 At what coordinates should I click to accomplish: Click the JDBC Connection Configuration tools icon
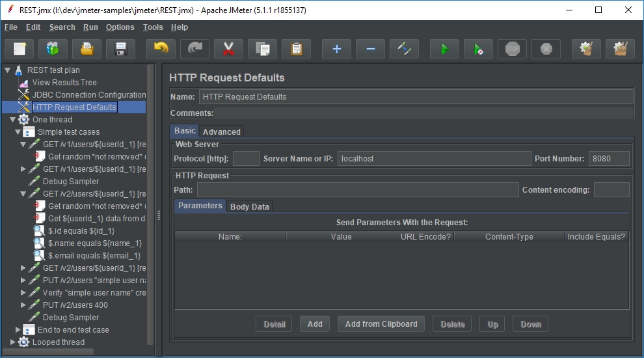[24, 95]
